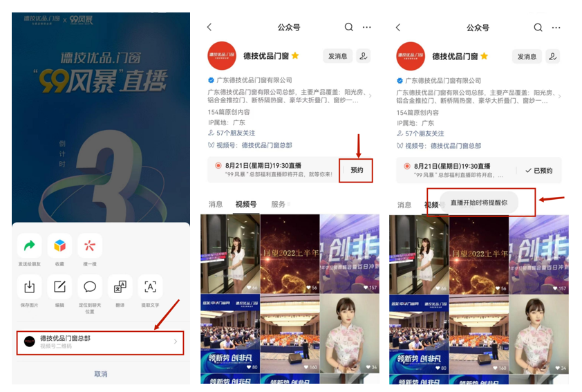Image resolution: width=582 pixels, height=392 pixels.
Task: Open search in right 公众号 screen
Action: [538, 28]
